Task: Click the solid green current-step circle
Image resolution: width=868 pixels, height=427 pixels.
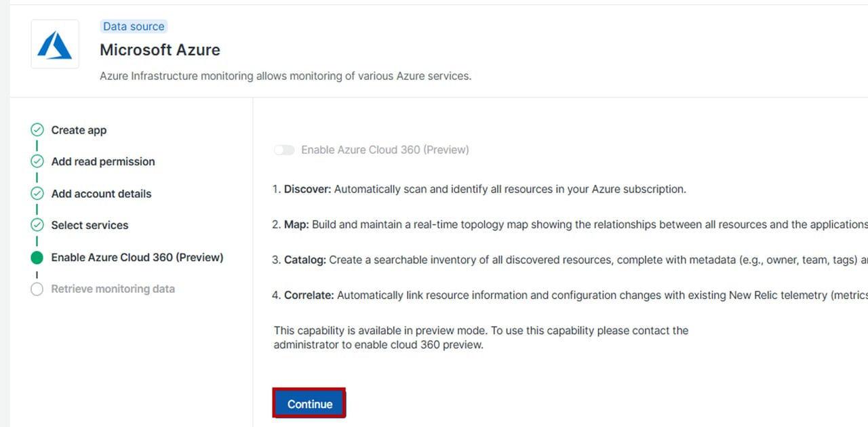Action: click(x=37, y=258)
